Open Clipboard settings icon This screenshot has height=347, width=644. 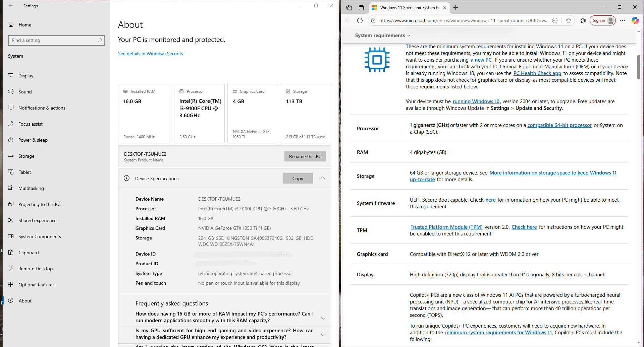click(11, 252)
